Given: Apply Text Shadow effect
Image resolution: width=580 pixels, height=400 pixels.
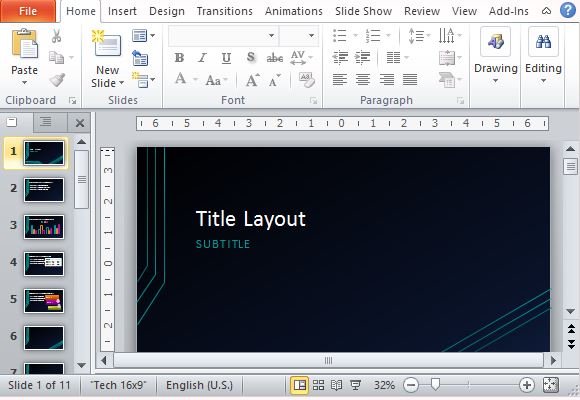Looking at the screenshot, I should 250,58.
